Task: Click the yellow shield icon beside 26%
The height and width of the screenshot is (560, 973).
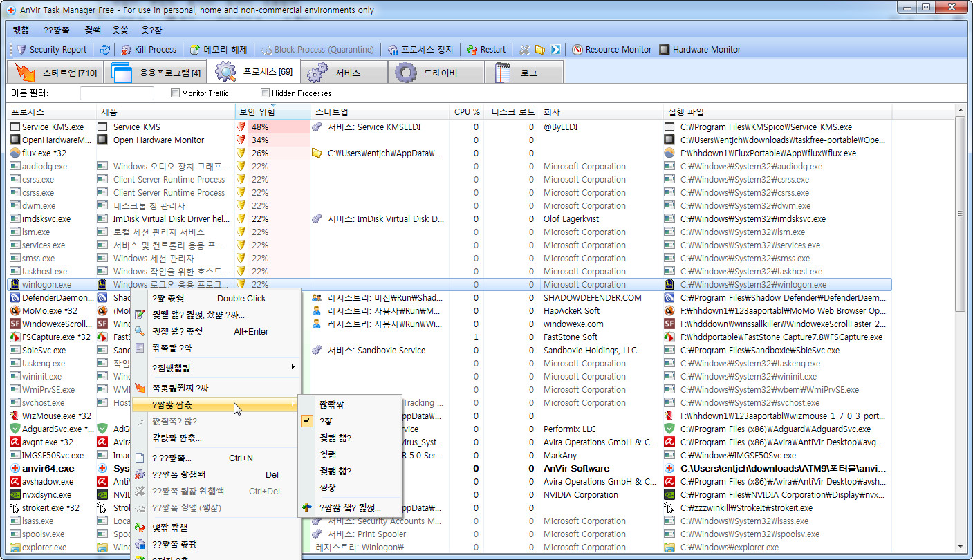Action: [241, 153]
